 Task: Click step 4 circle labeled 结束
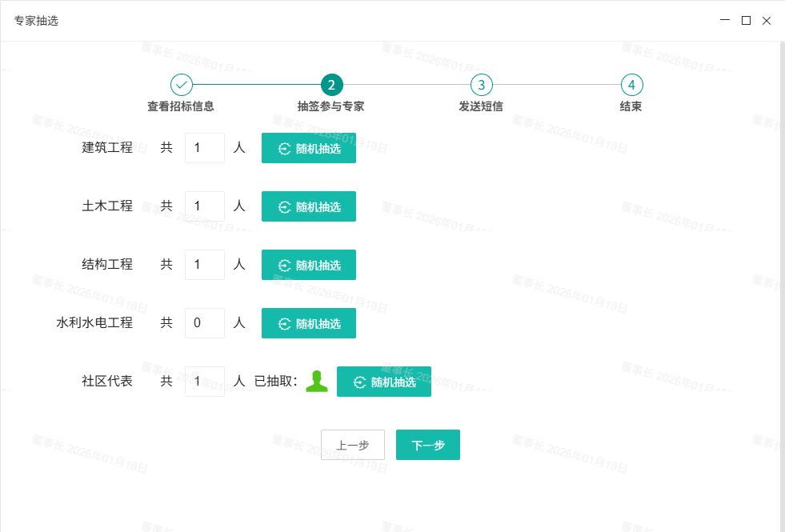631,84
